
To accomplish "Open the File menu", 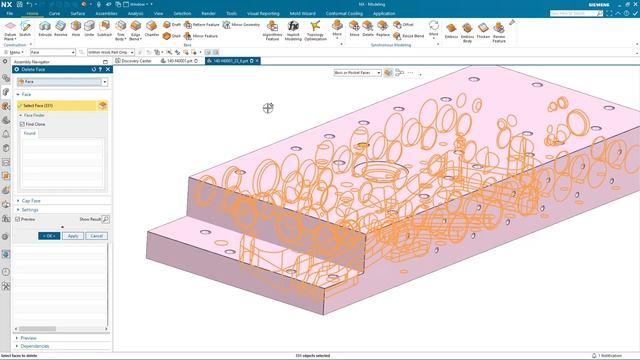I will [9, 13].
